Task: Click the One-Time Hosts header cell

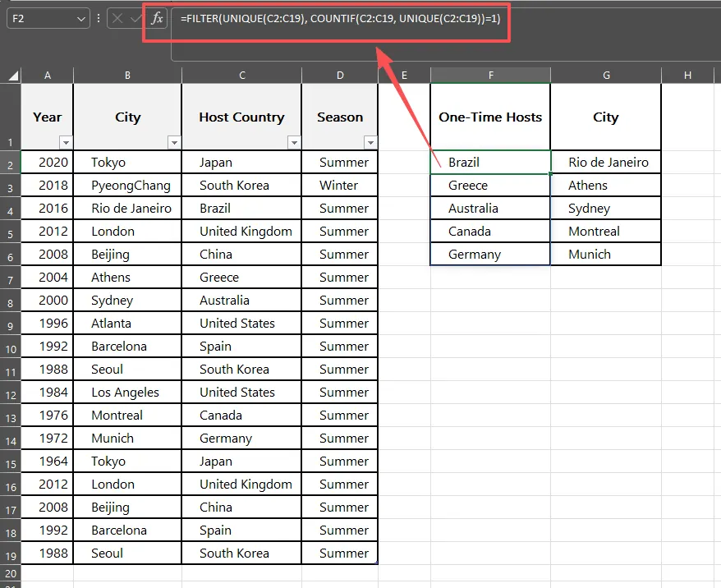Action: [x=490, y=117]
